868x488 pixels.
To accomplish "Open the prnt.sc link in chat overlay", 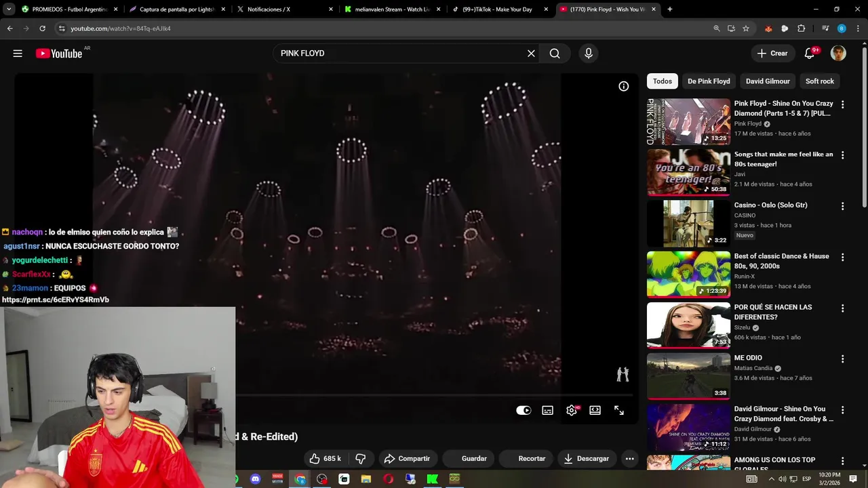I will (x=56, y=300).
